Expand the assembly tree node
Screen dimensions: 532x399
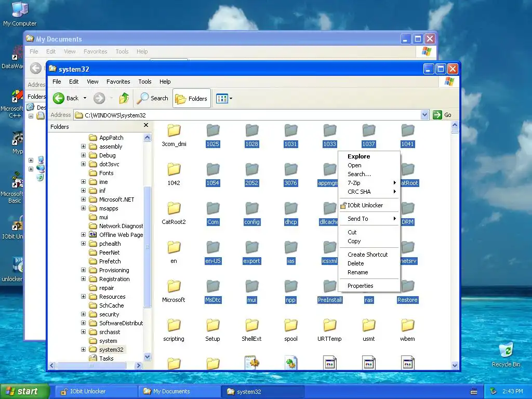tap(83, 146)
